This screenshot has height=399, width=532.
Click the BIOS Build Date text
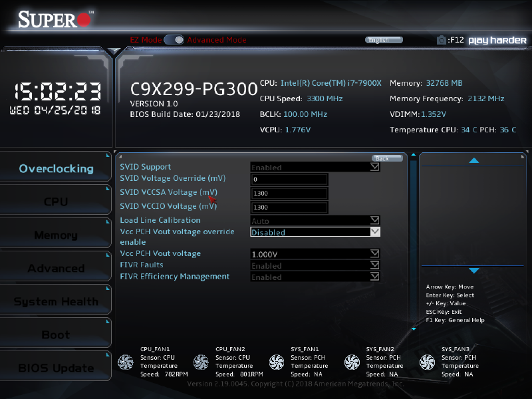click(x=185, y=114)
